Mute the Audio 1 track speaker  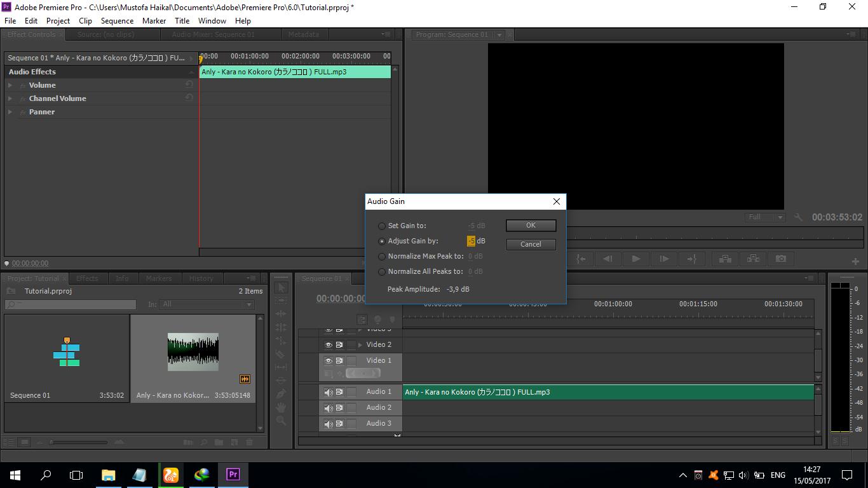click(329, 392)
